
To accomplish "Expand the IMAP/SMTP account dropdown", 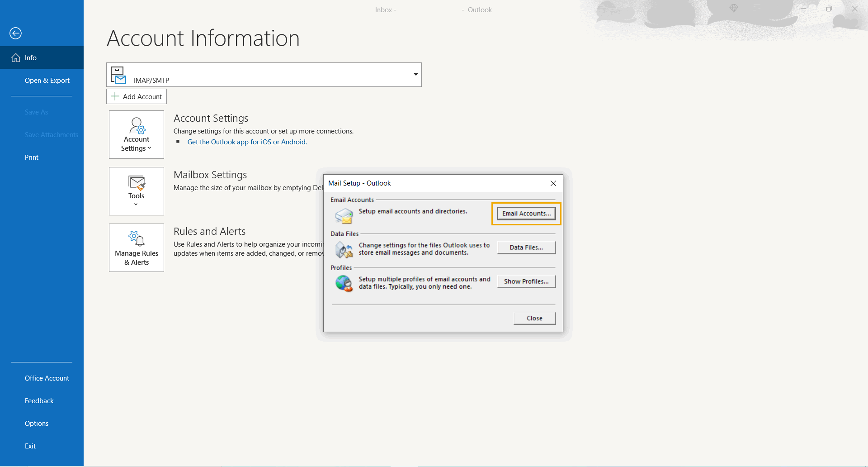I will point(415,75).
